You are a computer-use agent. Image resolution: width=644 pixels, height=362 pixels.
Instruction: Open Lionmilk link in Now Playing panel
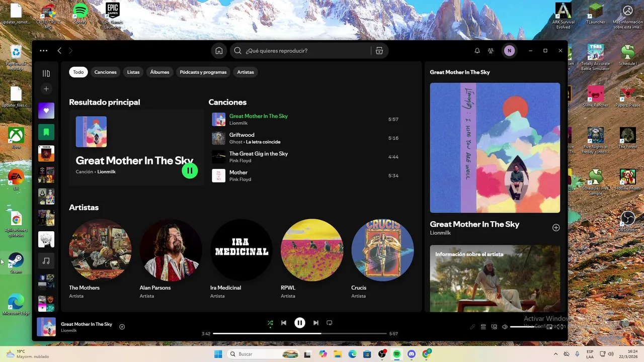(x=440, y=233)
